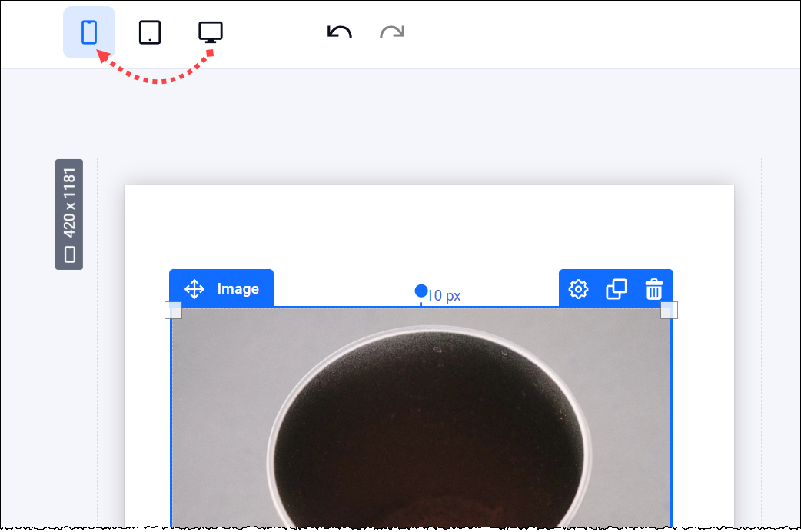Viewport: 801px width, 532px height.
Task: Redo the last undone action
Action: click(392, 32)
